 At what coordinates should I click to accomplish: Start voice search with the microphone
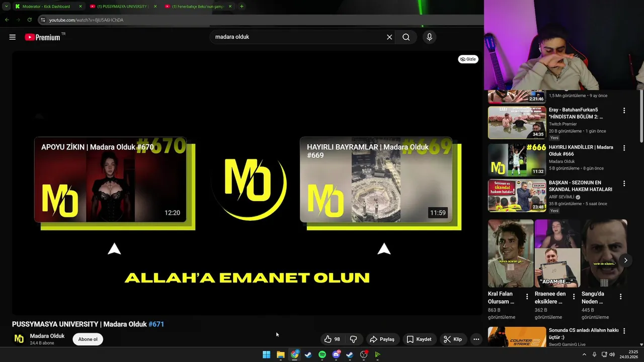429,37
